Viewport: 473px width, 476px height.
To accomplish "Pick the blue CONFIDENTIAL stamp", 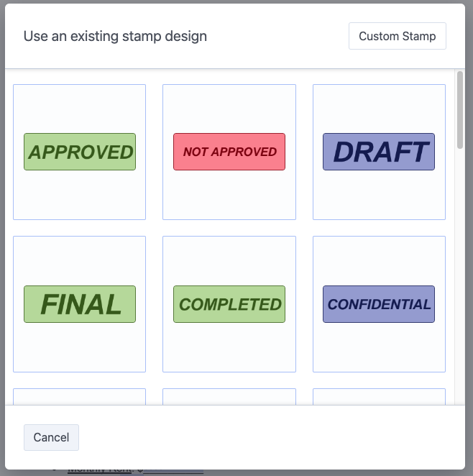I will click(x=379, y=304).
